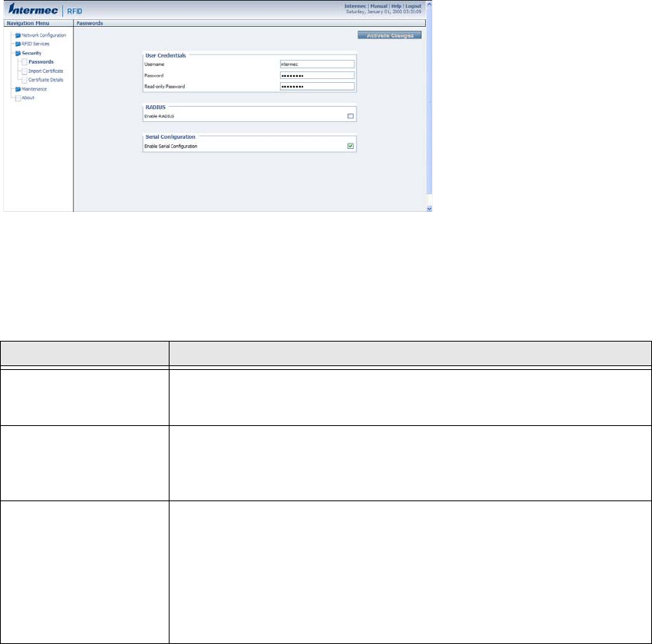
Task: Open Maintenance in navigation menu
Action: coord(34,90)
